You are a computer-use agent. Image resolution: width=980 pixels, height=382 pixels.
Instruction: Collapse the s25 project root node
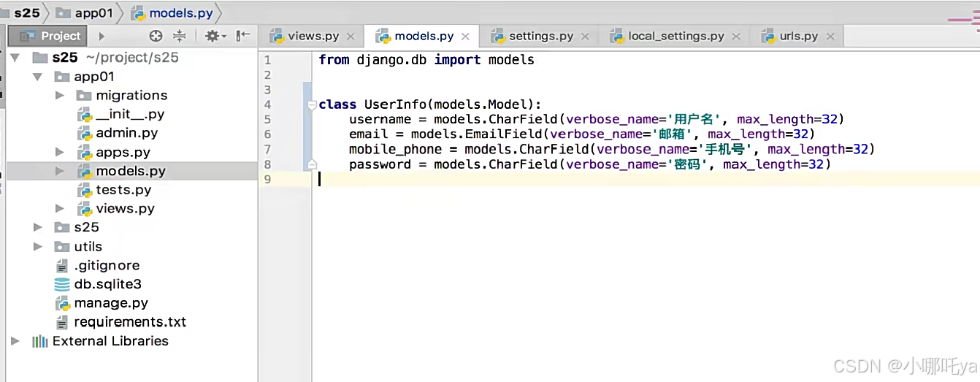point(15,58)
